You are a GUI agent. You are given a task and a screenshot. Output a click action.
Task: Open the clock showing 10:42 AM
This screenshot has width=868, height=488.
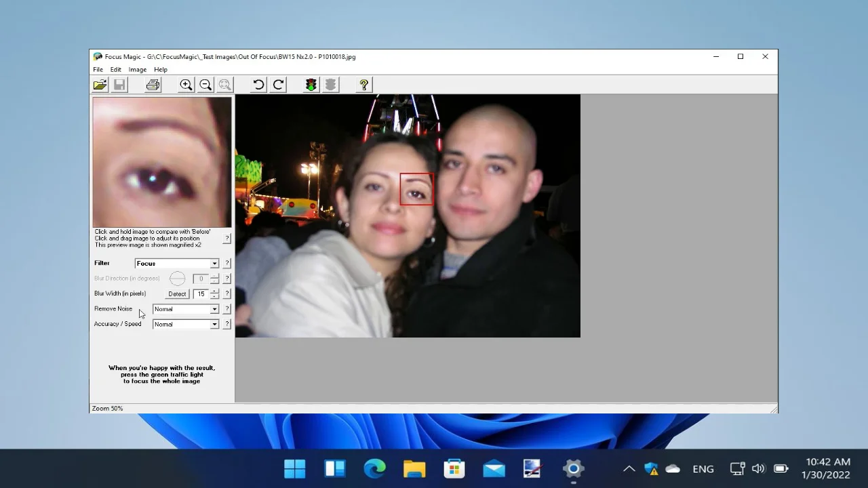tap(825, 468)
